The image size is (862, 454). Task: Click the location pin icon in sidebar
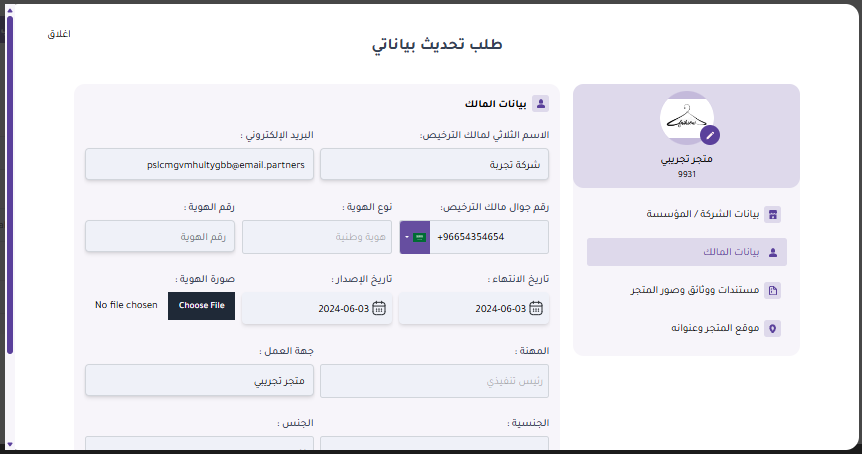click(x=772, y=328)
